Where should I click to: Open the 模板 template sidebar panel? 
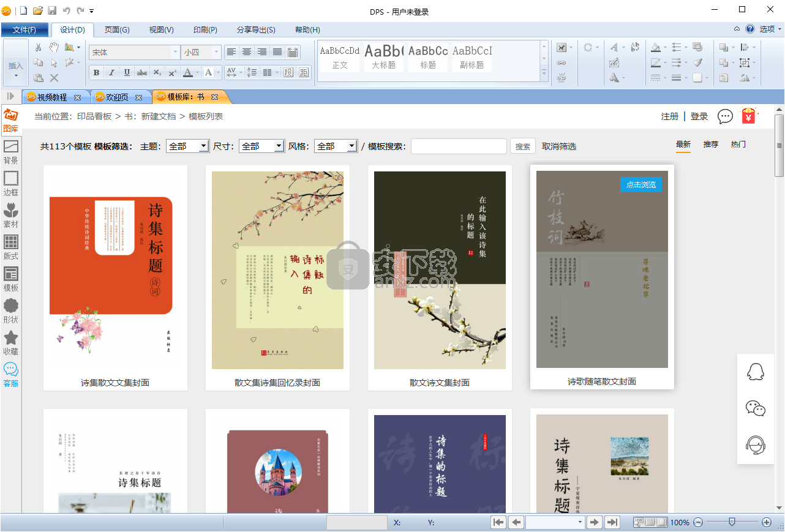coord(11,280)
